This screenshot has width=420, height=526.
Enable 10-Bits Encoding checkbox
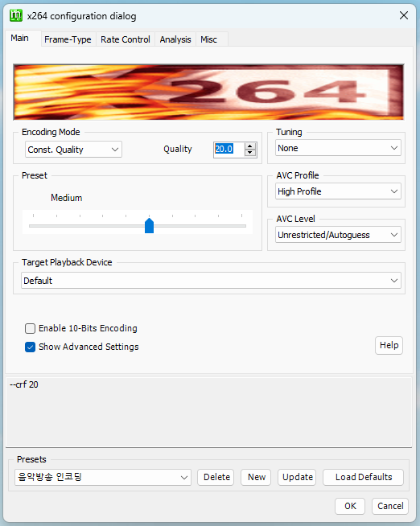click(31, 328)
